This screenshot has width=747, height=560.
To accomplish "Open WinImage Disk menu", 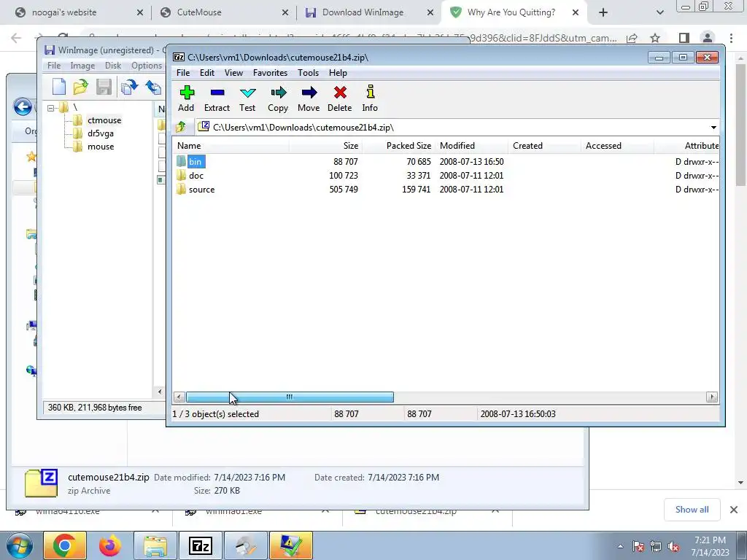I will (113, 66).
